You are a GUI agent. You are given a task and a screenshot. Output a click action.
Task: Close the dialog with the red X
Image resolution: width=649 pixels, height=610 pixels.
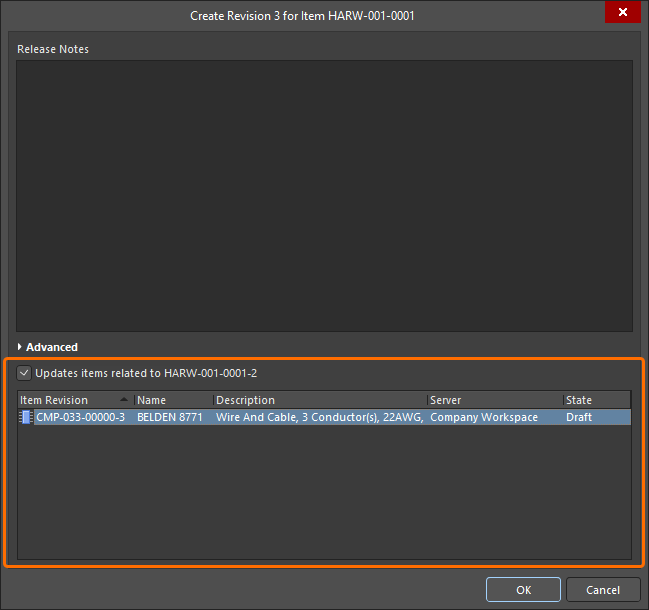point(623,12)
